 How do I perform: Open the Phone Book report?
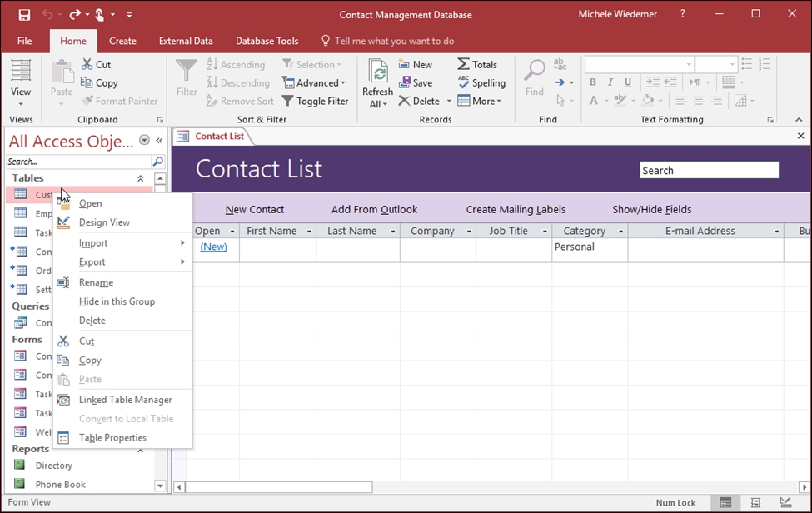coord(61,485)
